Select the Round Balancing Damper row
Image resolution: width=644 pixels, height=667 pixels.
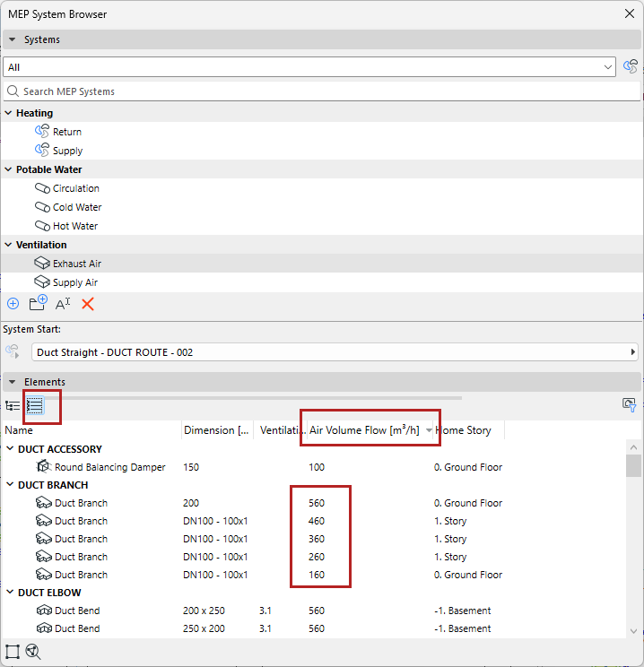click(314, 467)
